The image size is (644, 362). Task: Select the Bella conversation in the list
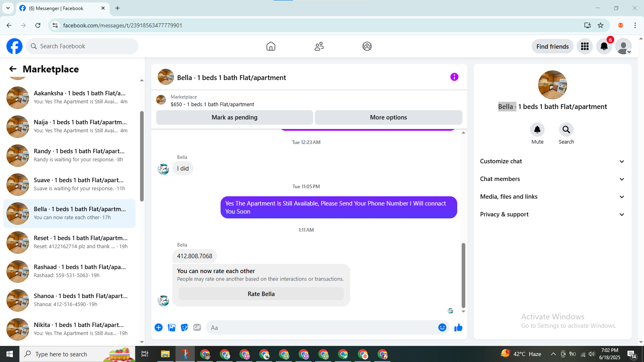[x=69, y=214]
